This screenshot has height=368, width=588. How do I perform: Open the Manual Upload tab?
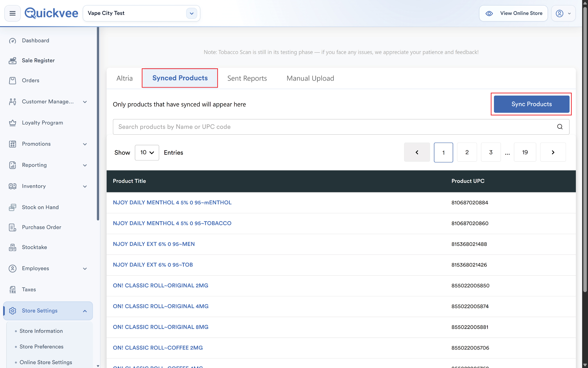click(310, 78)
